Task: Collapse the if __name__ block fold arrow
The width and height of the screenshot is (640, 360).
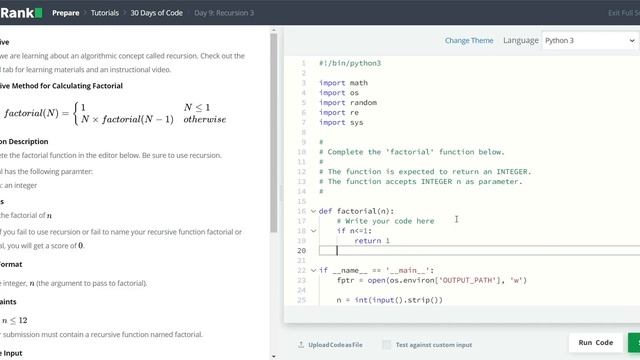Action: pos(313,270)
